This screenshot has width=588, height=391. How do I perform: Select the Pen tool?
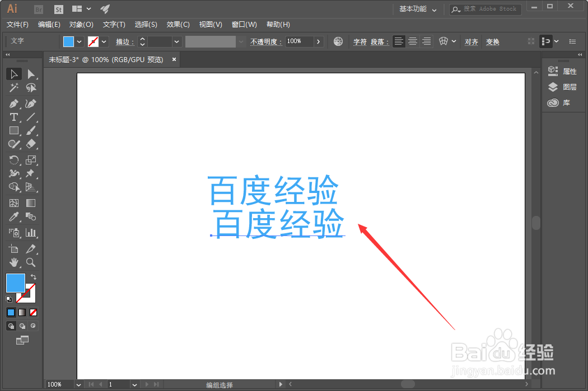[x=13, y=103]
